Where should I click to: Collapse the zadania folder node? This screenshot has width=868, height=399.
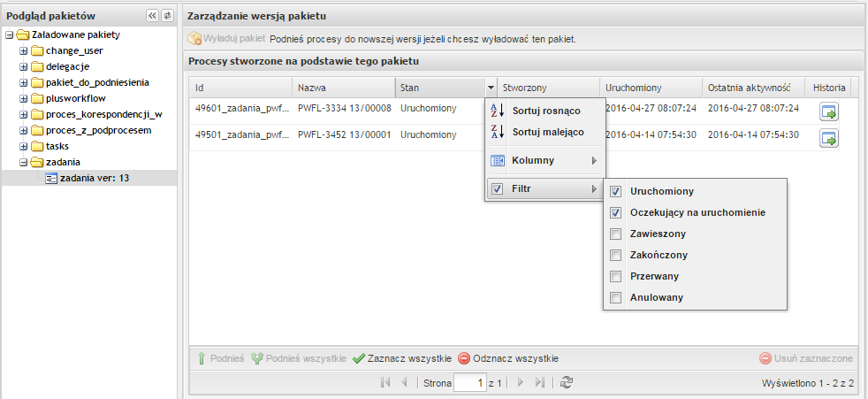point(24,163)
